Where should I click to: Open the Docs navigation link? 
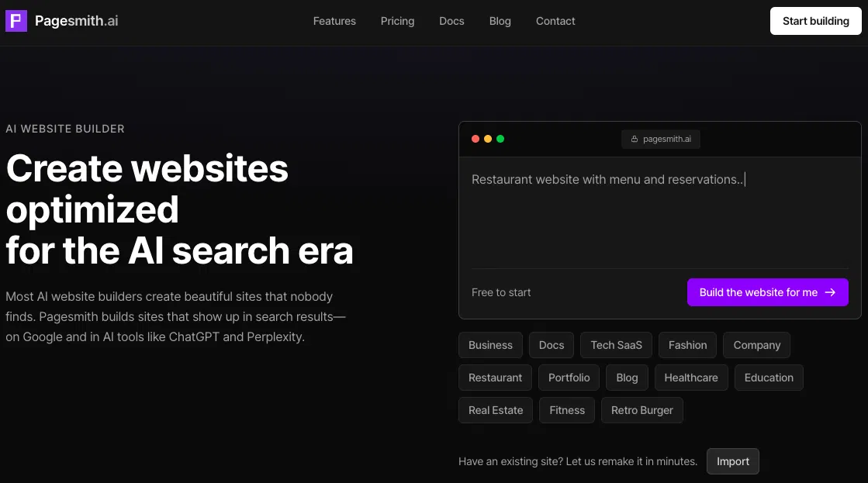coord(451,21)
